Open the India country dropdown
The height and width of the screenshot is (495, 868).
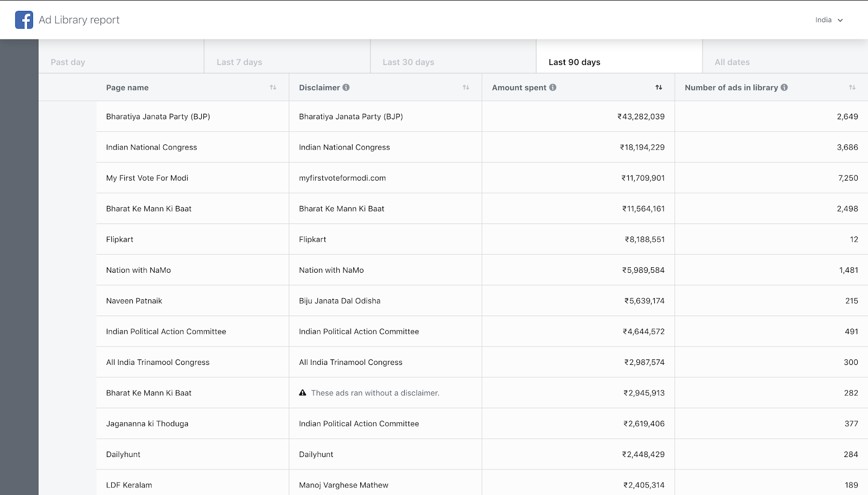point(829,20)
